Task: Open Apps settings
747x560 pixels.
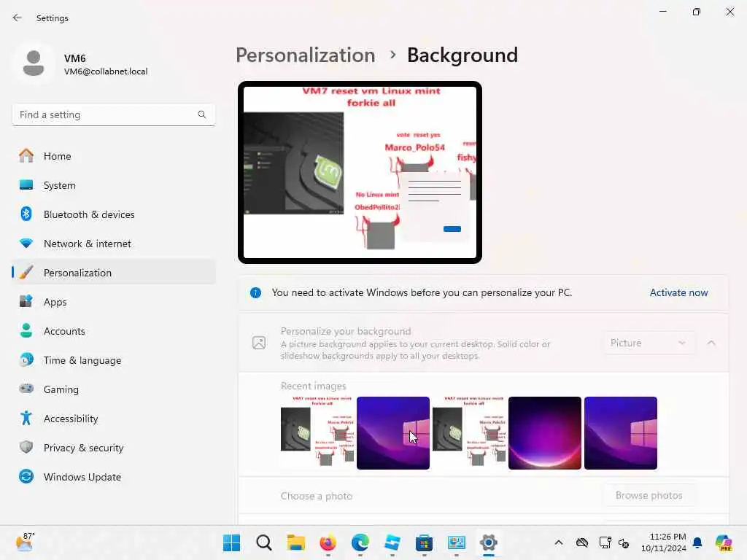Action: [x=113, y=302]
